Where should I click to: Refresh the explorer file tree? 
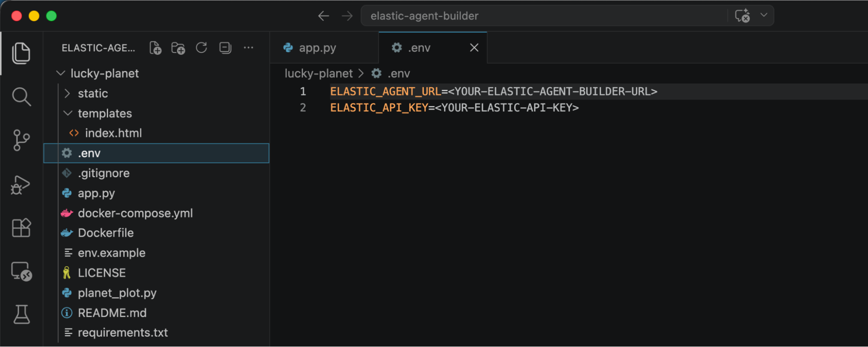[x=201, y=47]
